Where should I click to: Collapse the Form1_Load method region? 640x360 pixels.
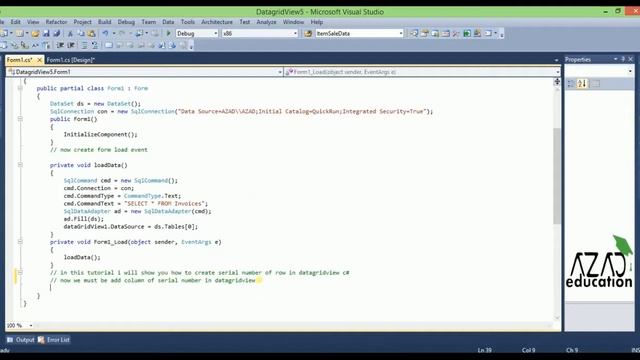pos(20,242)
